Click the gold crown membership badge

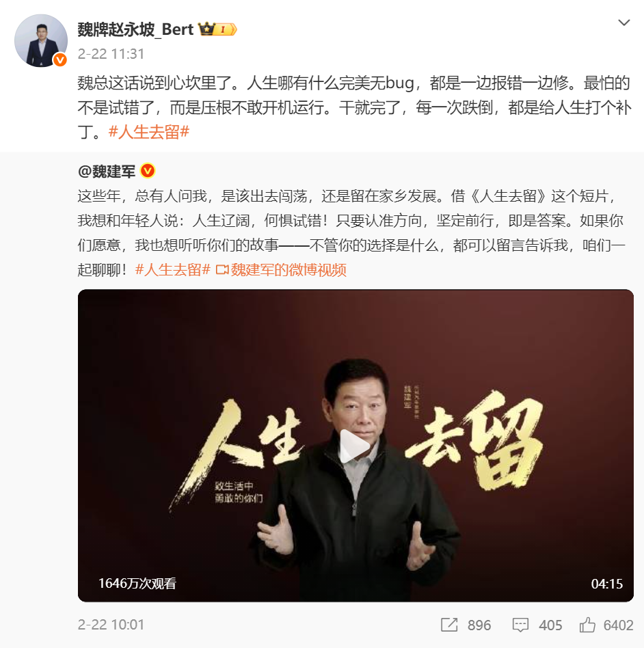tap(217, 29)
